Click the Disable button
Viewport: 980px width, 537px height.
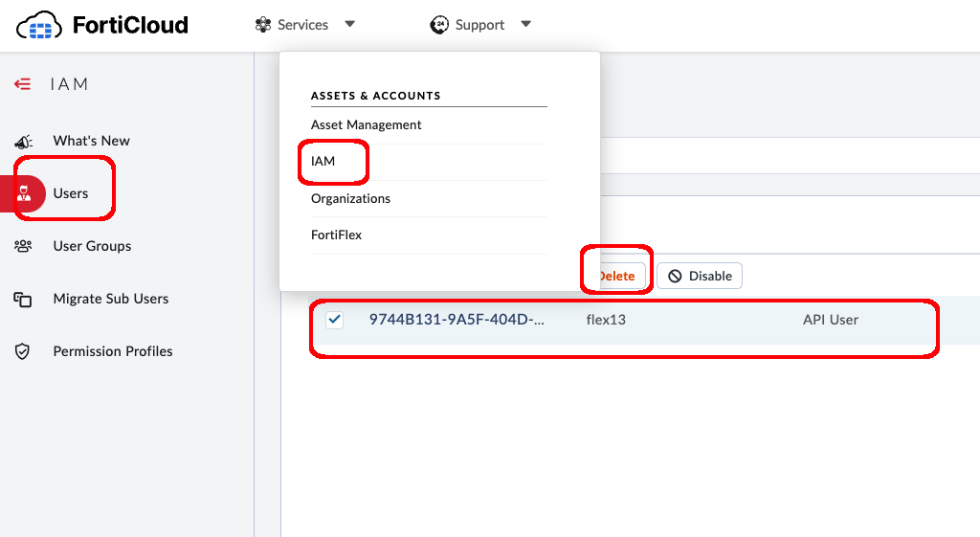(700, 276)
